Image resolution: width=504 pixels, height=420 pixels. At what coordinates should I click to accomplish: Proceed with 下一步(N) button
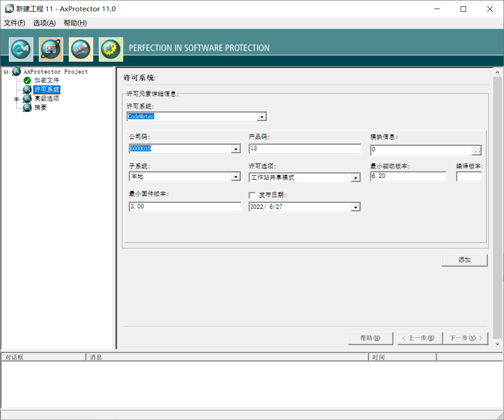click(x=466, y=338)
